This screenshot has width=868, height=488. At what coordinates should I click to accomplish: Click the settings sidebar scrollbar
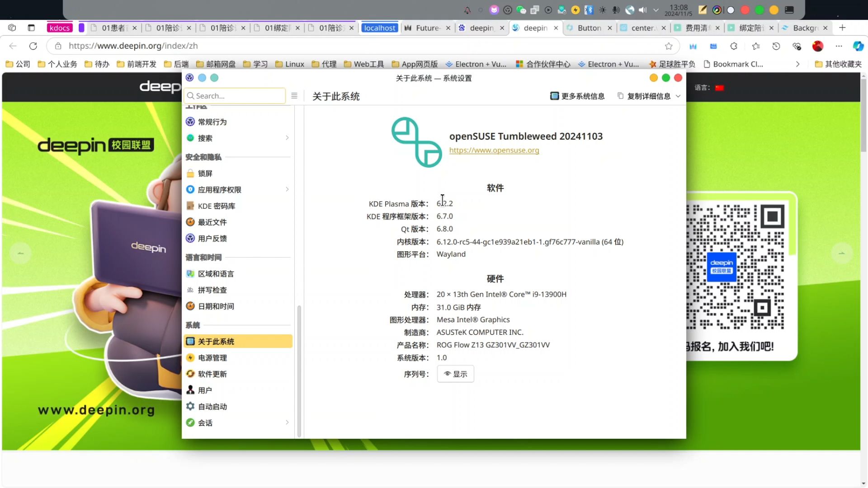[299, 371]
